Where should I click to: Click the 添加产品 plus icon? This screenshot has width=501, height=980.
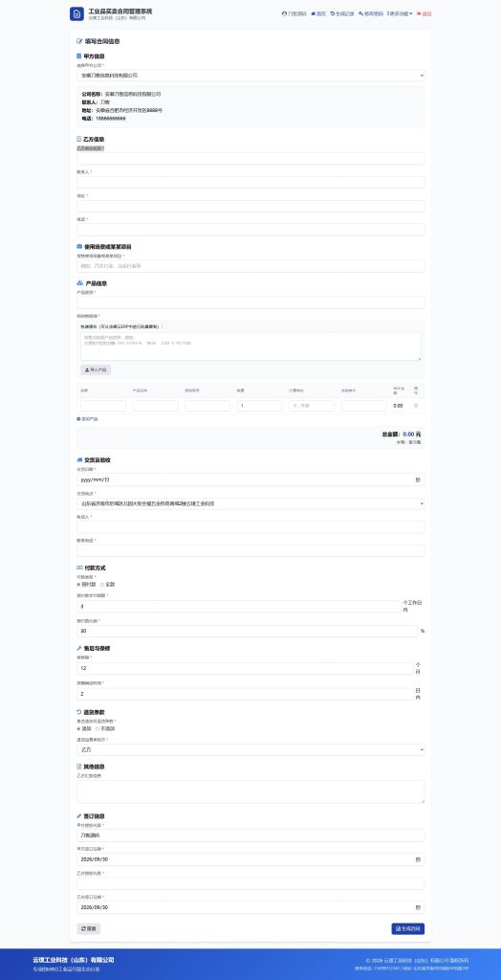click(x=78, y=419)
